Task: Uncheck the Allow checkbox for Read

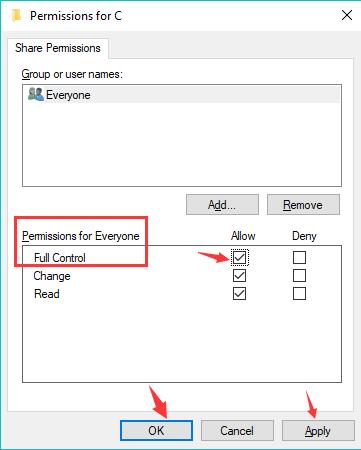Action: [240, 294]
